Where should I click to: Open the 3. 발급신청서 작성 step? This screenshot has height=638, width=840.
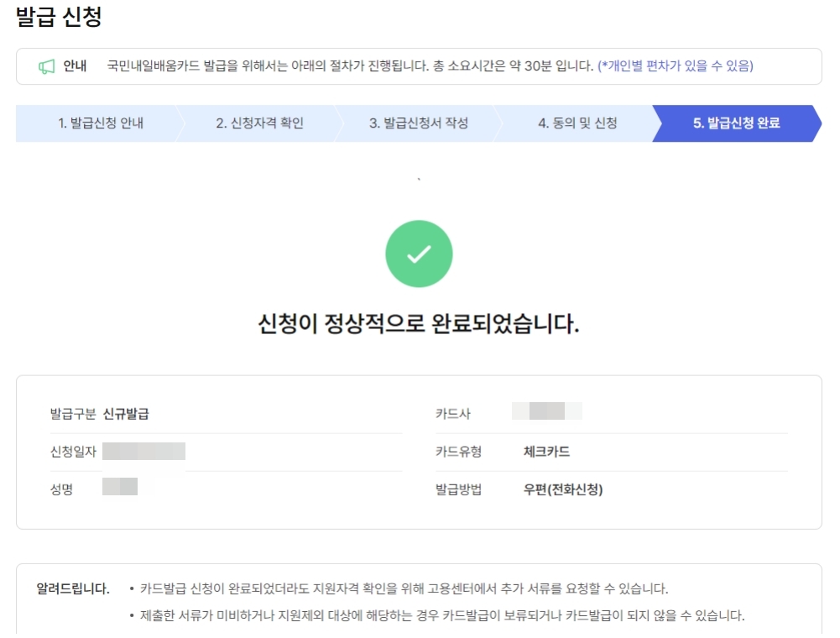pos(420,123)
